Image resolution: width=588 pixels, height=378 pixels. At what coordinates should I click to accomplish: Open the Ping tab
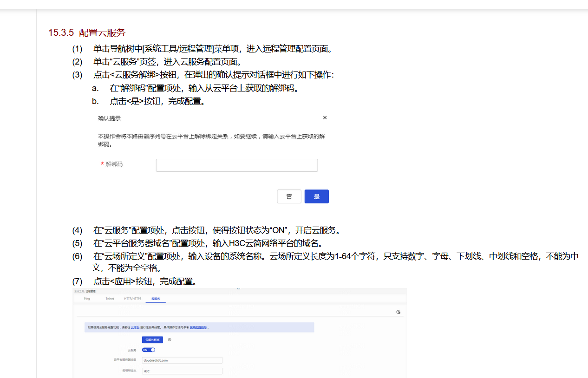pos(87,299)
